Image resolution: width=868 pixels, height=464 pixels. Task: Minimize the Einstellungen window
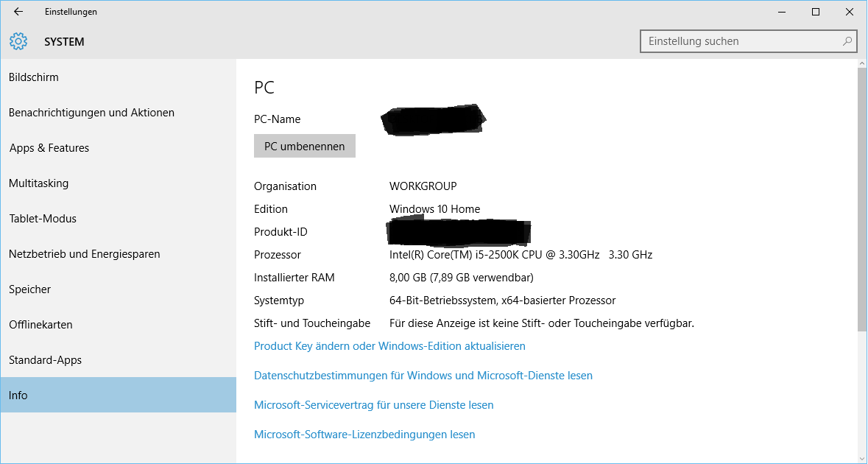coord(782,12)
